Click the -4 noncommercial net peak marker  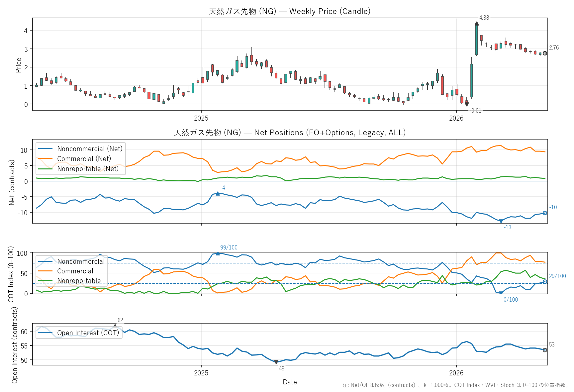218,194
